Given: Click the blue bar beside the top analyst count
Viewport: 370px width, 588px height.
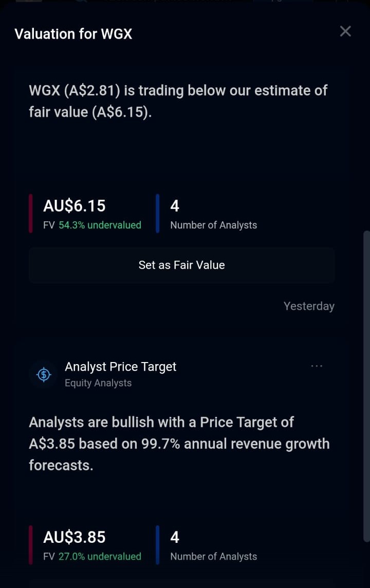Looking at the screenshot, I should pyautogui.click(x=158, y=214).
